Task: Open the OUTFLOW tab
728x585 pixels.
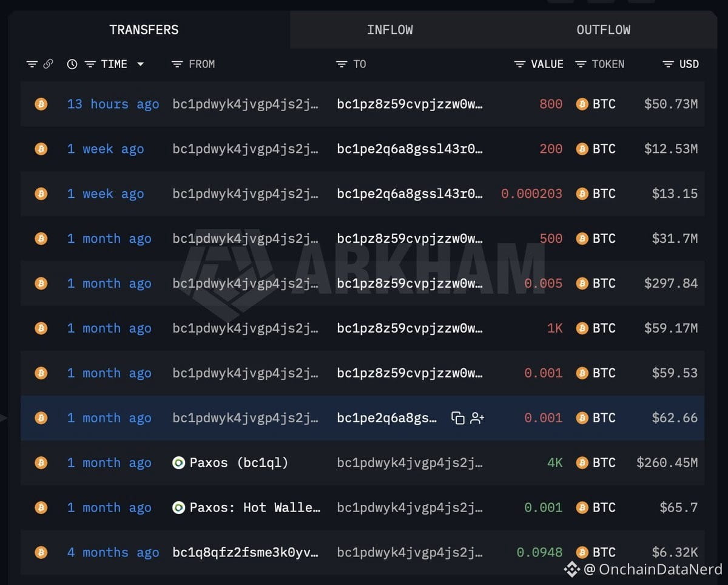Action: coord(603,30)
